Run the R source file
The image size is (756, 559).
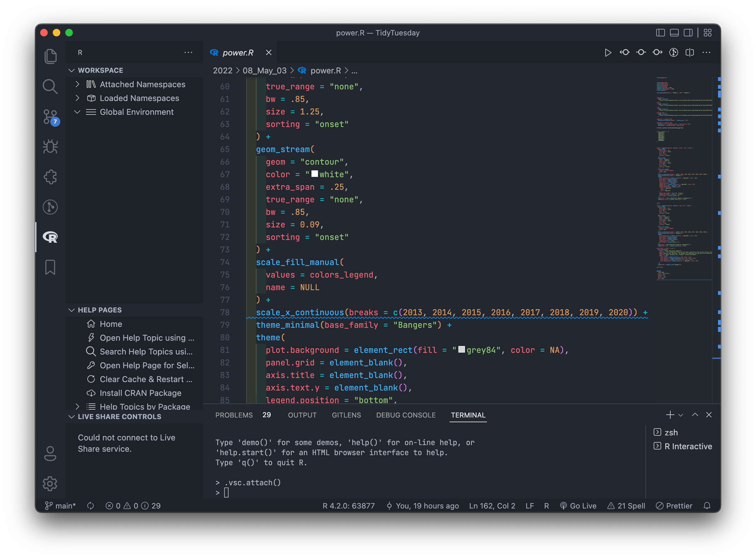608,52
